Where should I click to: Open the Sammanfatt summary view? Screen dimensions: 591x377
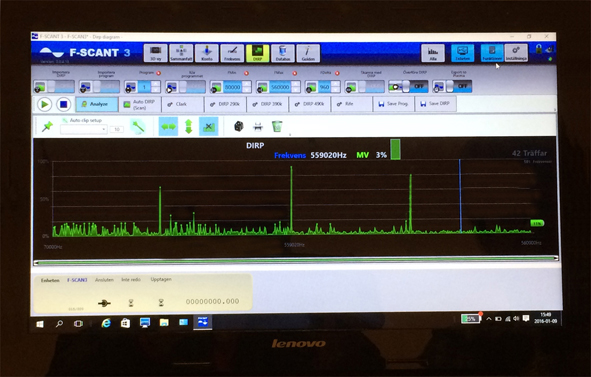point(181,53)
